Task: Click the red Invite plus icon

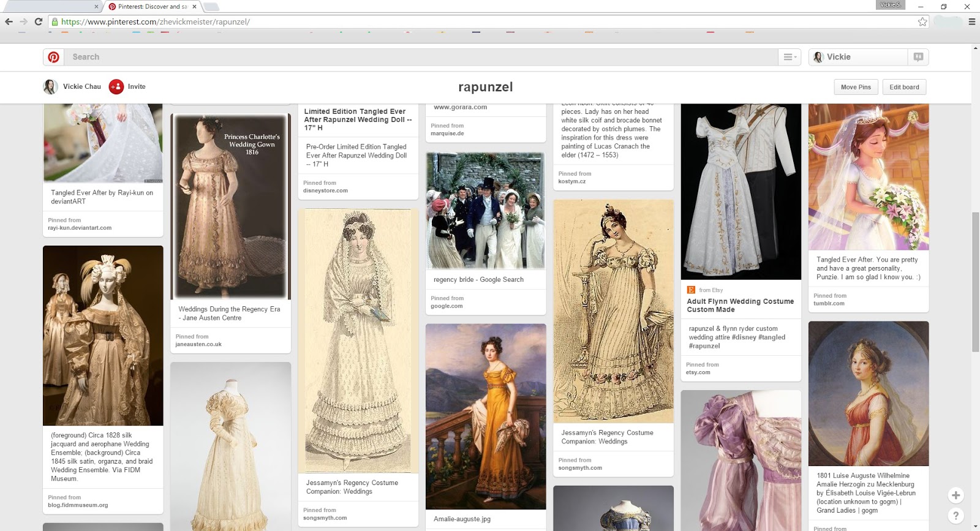Action: [116, 87]
